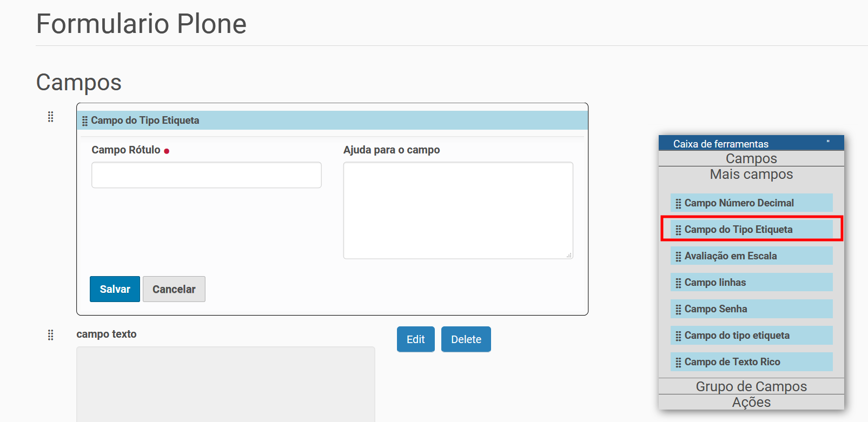
Task: Collapse the Mais campos section
Action: pos(751,174)
